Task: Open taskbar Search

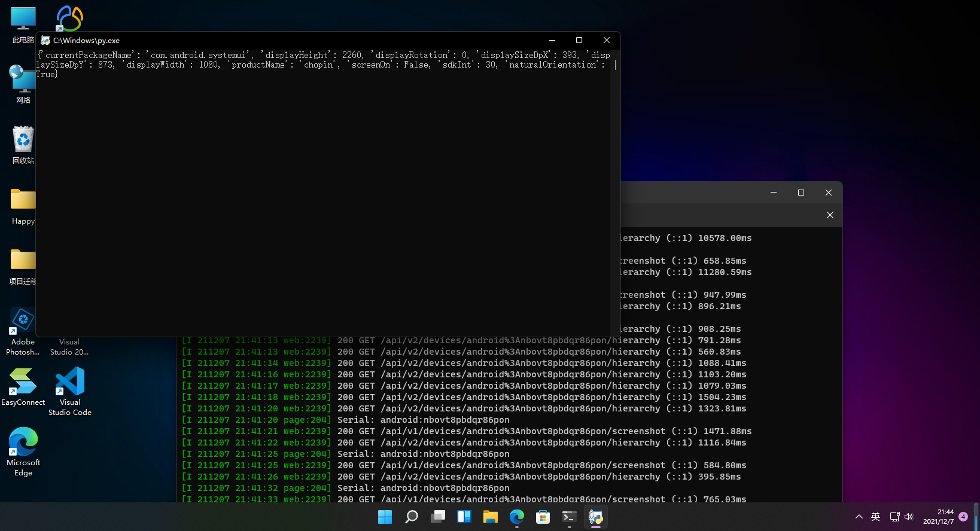Action: pos(412,517)
